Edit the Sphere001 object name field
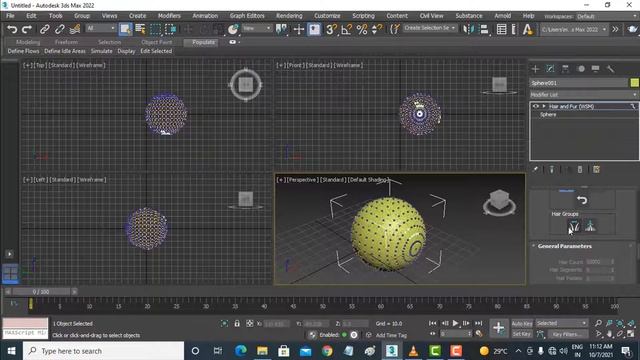This screenshot has height=360, width=640. [x=579, y=83]
